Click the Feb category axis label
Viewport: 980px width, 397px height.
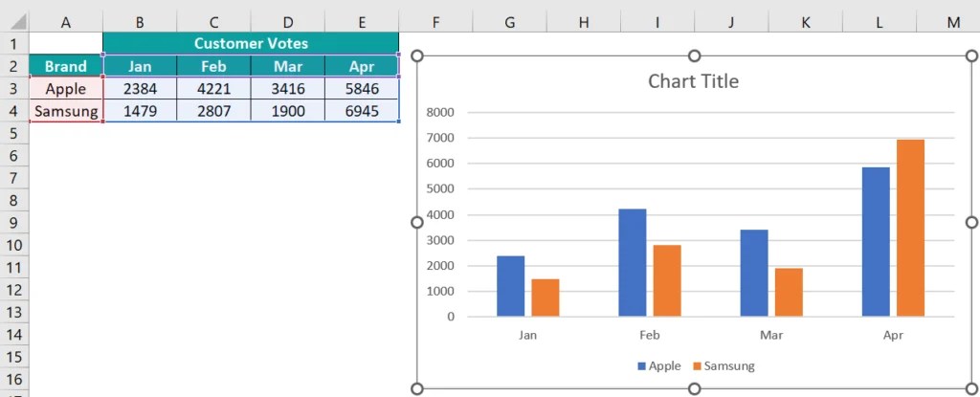coord(650,335)
